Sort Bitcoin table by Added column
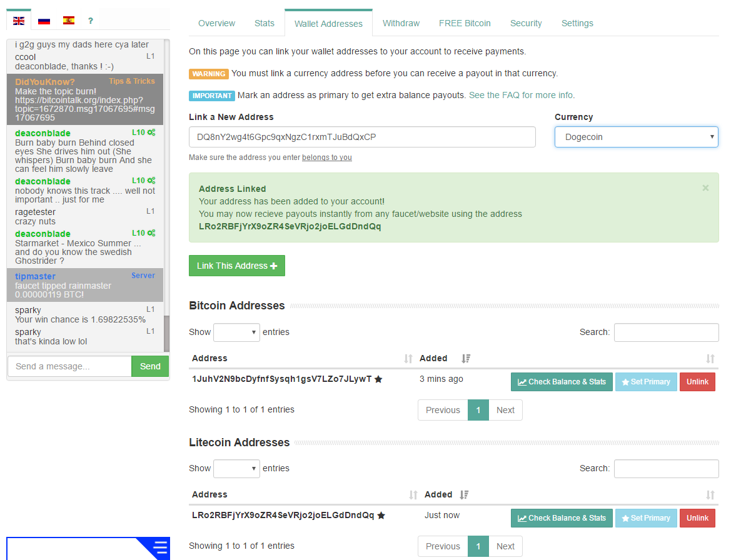 click(466, 358)
